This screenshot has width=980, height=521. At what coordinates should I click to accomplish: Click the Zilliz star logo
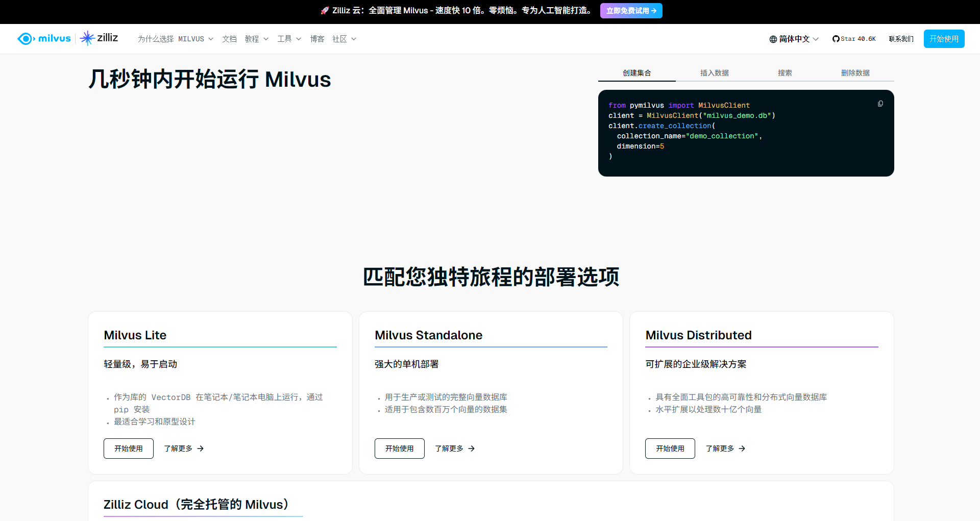pyautogui.click(x=87, y=38)
